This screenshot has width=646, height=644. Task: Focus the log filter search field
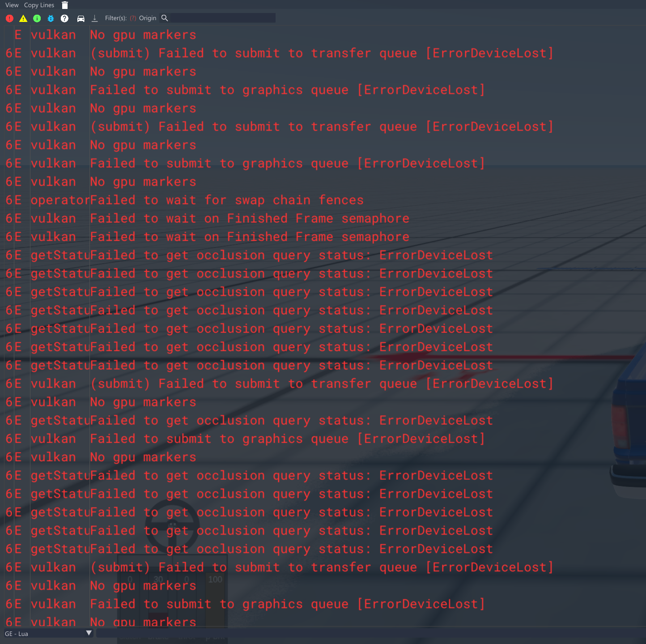tap(223, 18)
